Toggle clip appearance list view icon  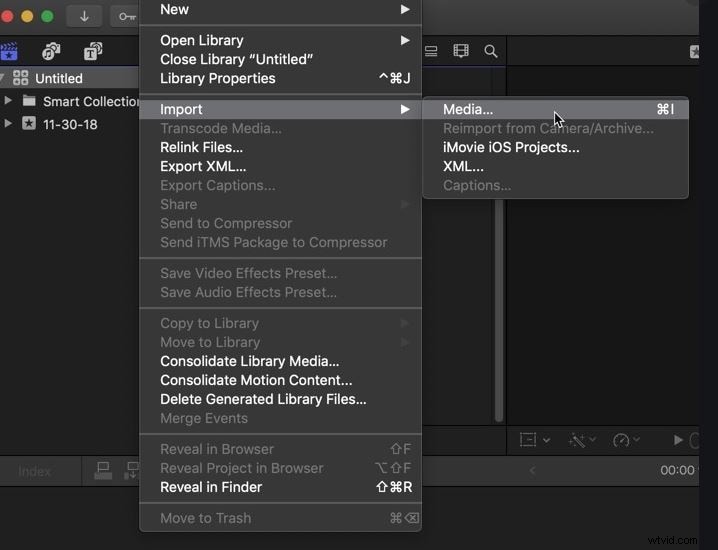431,51
